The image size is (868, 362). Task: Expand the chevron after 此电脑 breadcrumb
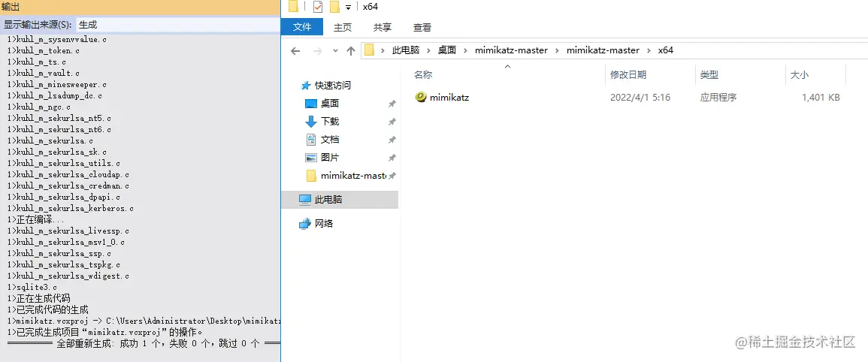428,50
